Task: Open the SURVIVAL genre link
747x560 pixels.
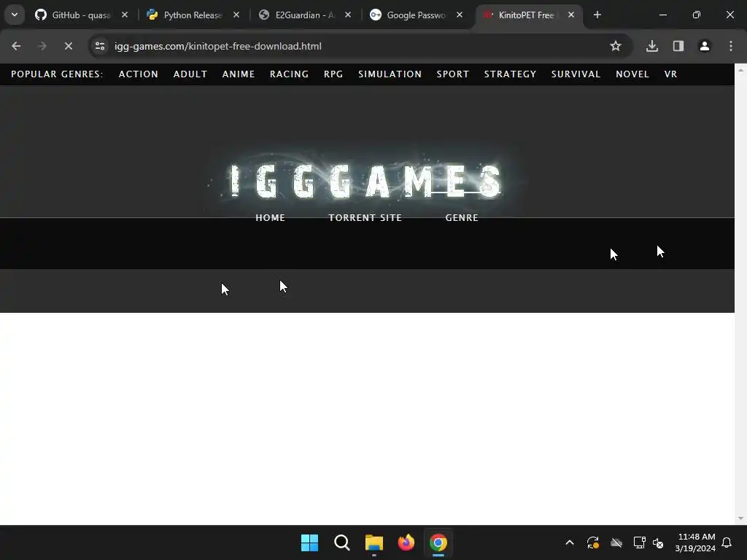Action: (x=576, y=74)
